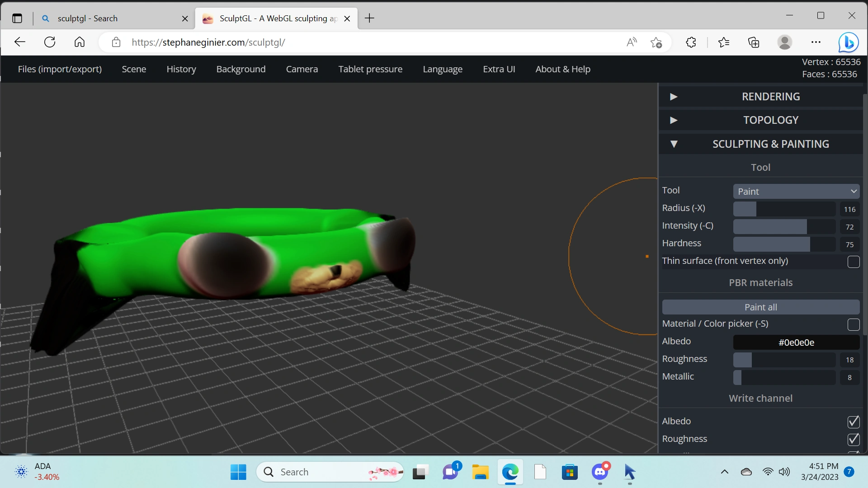Navigate back in the browser
Image resolution: width=868 pixels, height=488 pixels.
click(x=19, y=42)
